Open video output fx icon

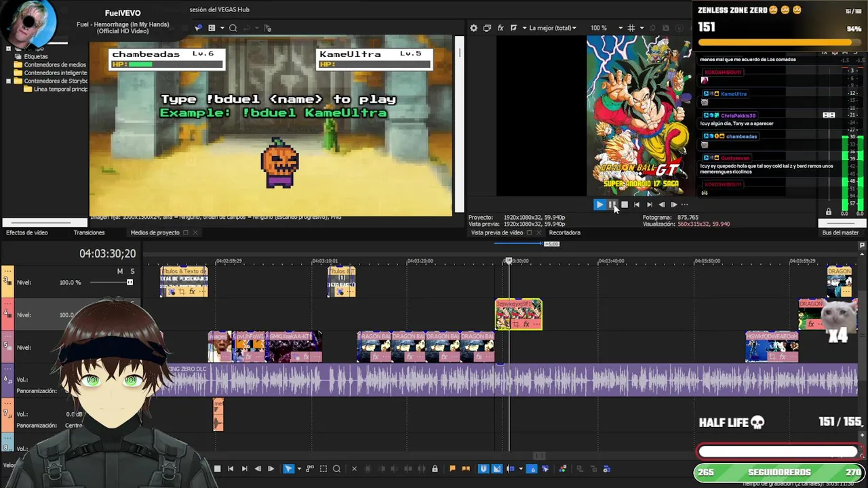click(x=500, y=28)
